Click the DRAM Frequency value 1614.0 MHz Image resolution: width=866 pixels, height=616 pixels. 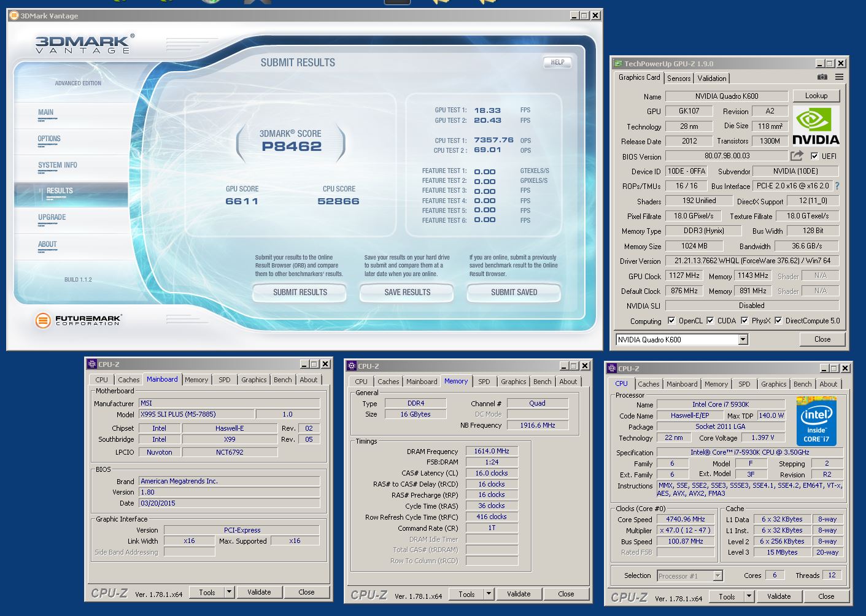tap(492, 451)
